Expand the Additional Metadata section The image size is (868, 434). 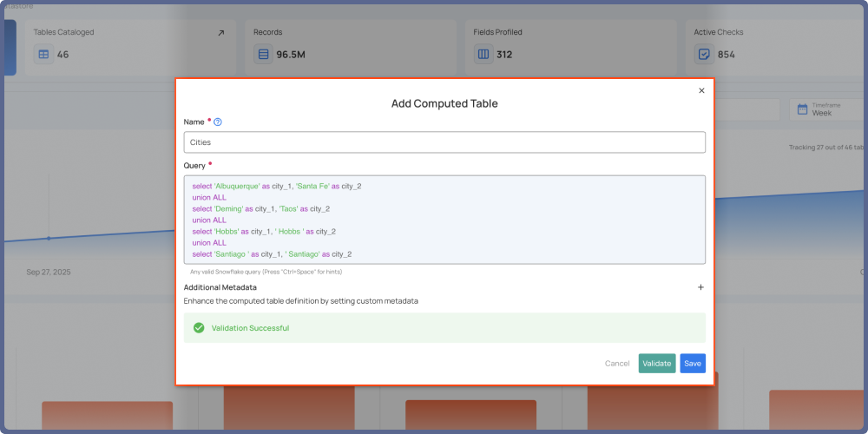(700, 287)
